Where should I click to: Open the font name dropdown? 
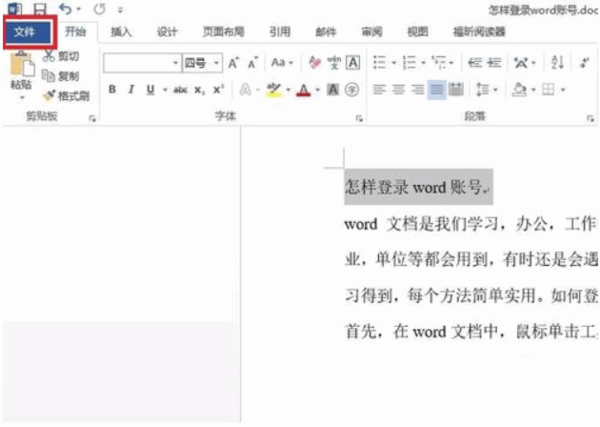coord(175,63)
